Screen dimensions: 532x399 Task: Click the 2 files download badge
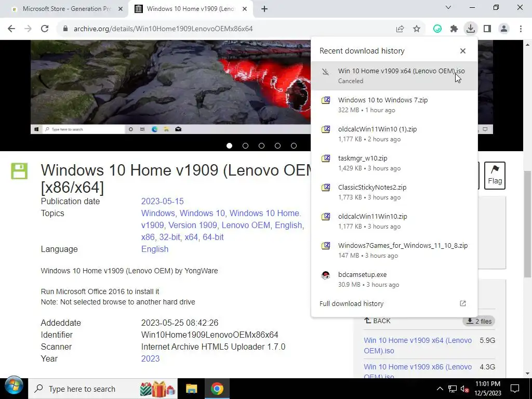click(x=478, y=321)
